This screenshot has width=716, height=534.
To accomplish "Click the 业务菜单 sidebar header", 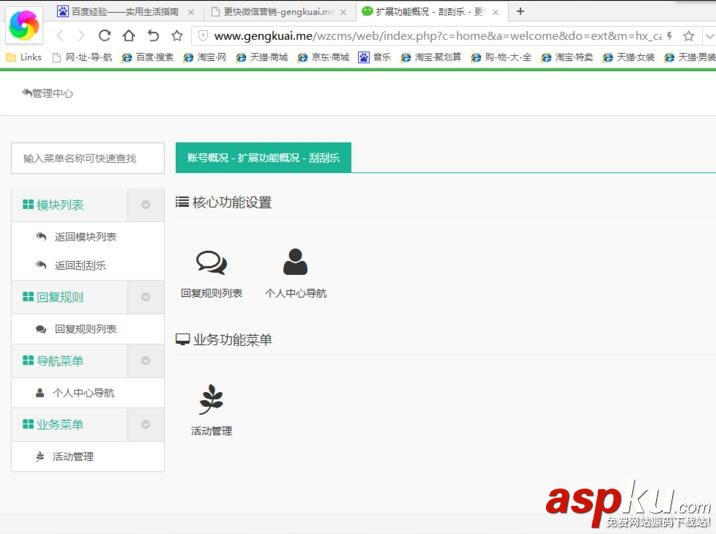I will (53, 424).
